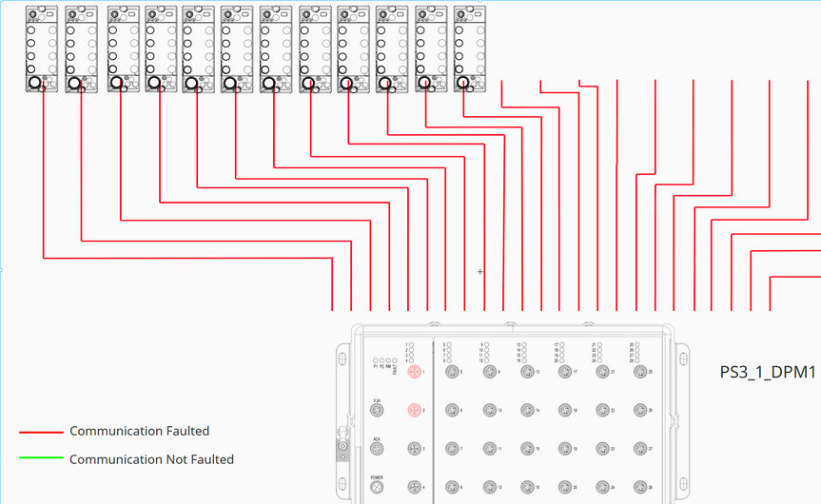
Task: Select the ACA connector on DPM
Action: point(377,449)
